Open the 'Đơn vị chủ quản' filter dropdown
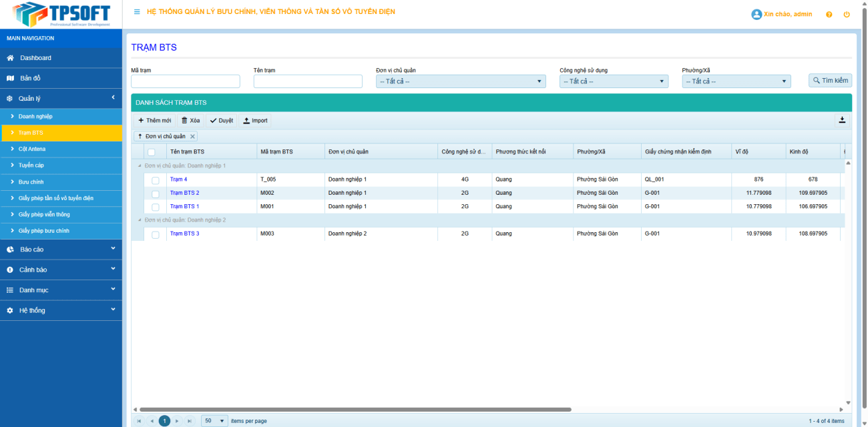Screen dimensions: 868x427 pyautogui.click(x=461, y=81)
